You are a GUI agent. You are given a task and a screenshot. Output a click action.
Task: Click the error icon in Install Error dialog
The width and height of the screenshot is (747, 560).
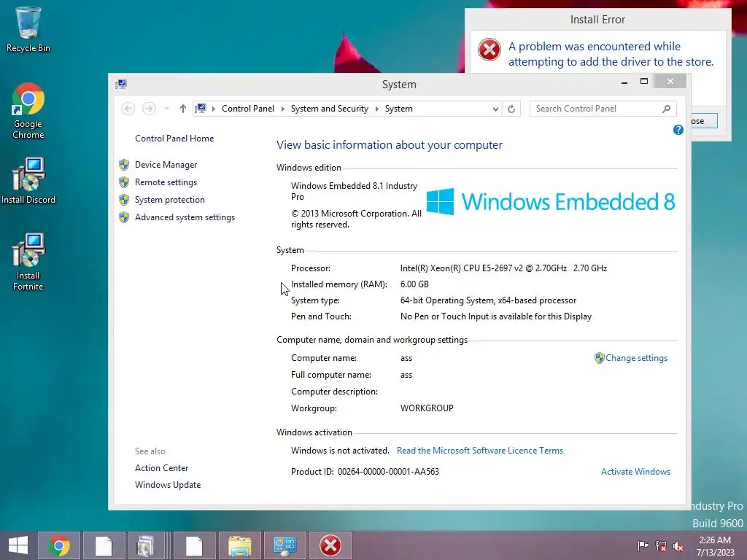(489, 50)
